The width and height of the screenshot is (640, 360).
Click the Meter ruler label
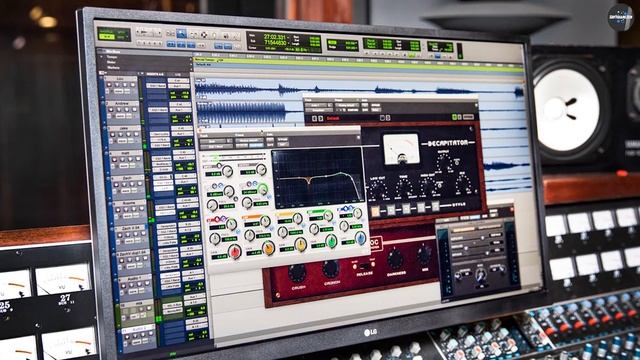click(111, 62)
